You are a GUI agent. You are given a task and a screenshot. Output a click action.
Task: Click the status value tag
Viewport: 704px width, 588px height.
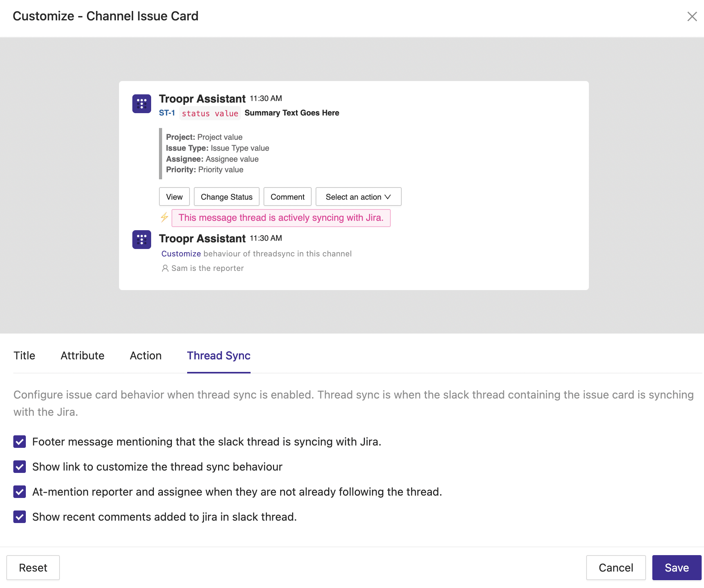click(210, 113)
